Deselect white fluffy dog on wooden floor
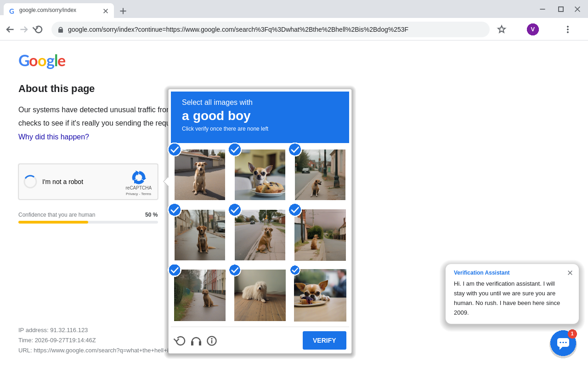 tap(260, 295)
